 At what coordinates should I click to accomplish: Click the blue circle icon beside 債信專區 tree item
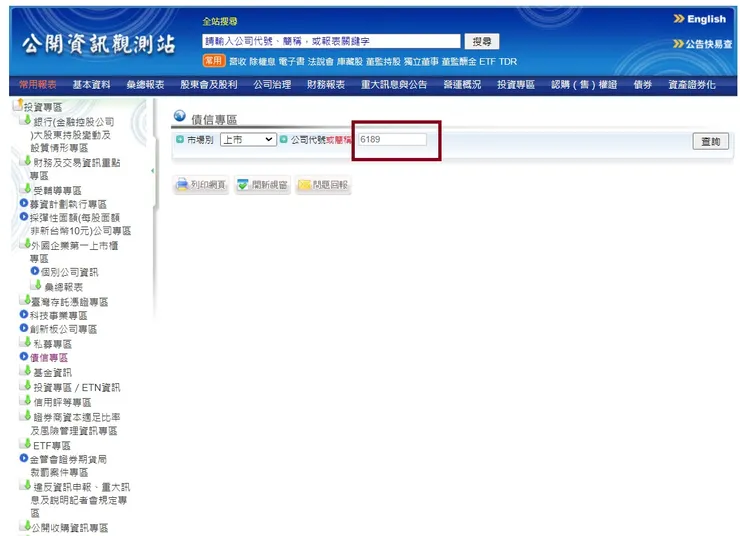pyautogui.click(x=24, y=356)
